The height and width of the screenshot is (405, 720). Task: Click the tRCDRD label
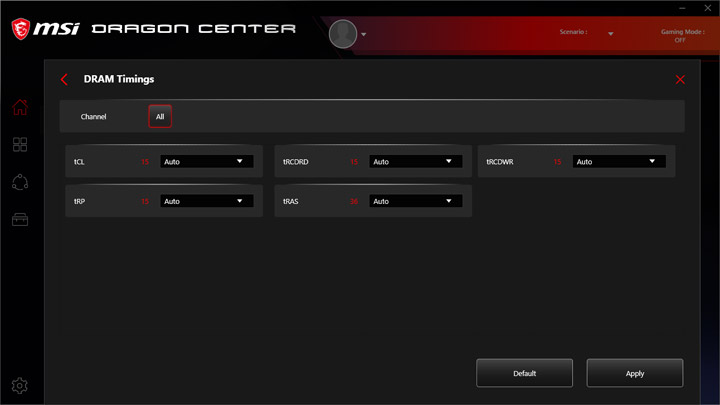tap(296, 162)
